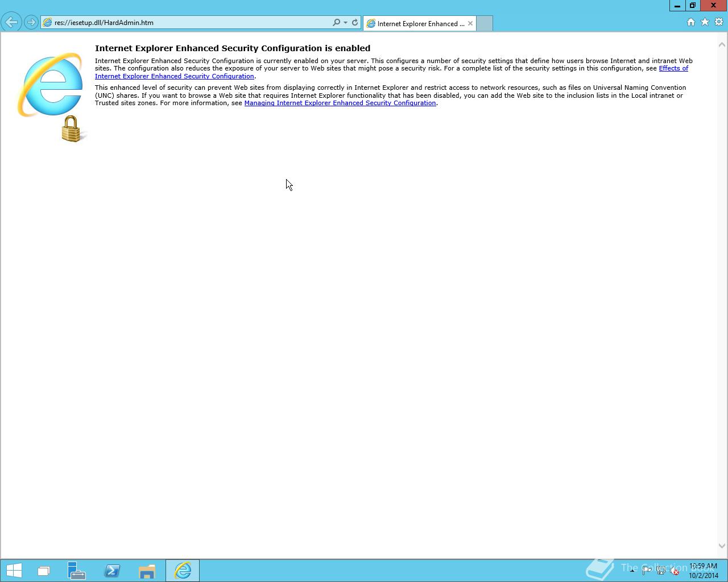The height and width of the screenshot is (582, 728).
Task: Refresh the page with the reload icon
Action: [x=355, y=23]
